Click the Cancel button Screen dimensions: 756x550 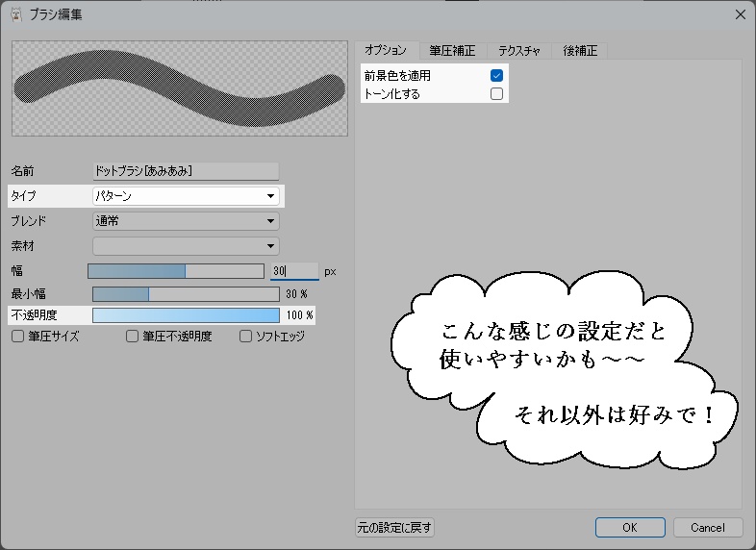pyautogui.click(x=707, y=527)
